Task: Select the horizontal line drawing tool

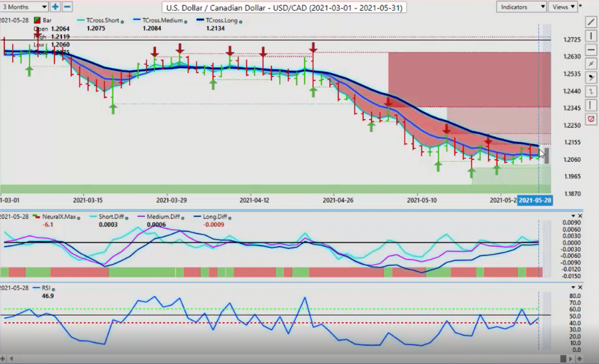Action: pos(590,50)
